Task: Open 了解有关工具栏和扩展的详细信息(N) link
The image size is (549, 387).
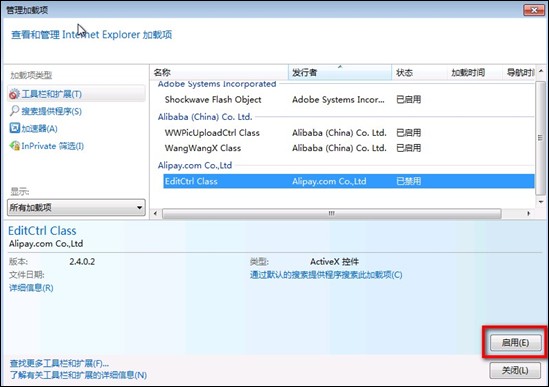Action: click(x=78, y=375)
